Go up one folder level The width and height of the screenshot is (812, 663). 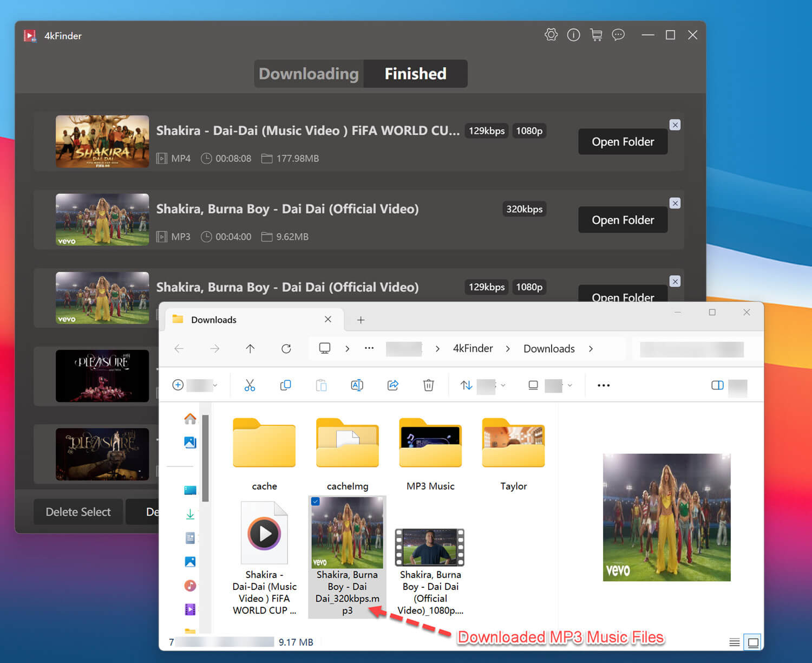click(x=250, y=349)
